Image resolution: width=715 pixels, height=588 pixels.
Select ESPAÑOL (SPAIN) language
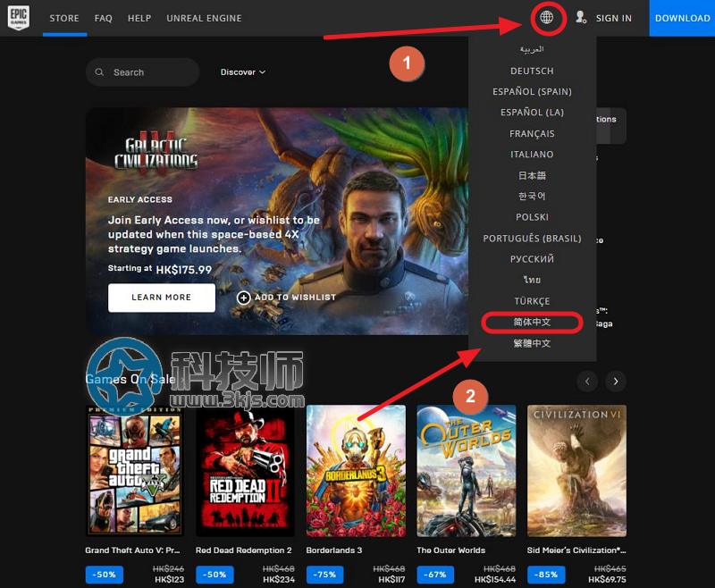click(532, 92)
